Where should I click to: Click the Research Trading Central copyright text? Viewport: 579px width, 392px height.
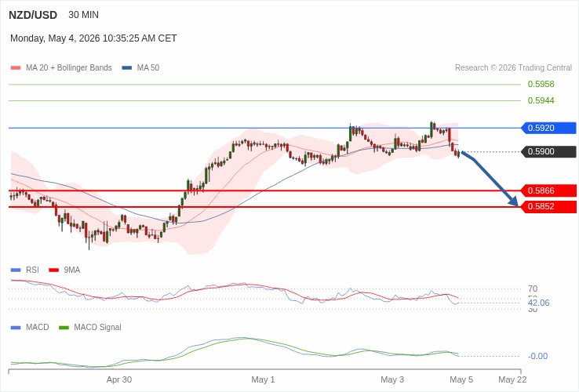coord(513,68)
